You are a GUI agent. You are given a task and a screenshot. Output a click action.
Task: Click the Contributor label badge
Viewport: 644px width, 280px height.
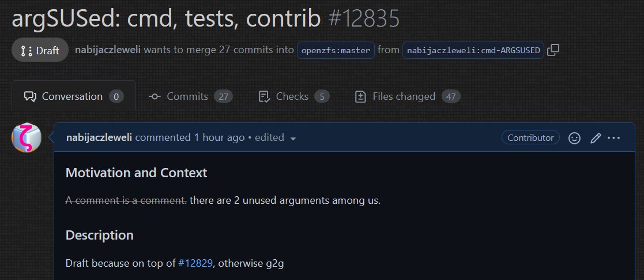(530, 137)
